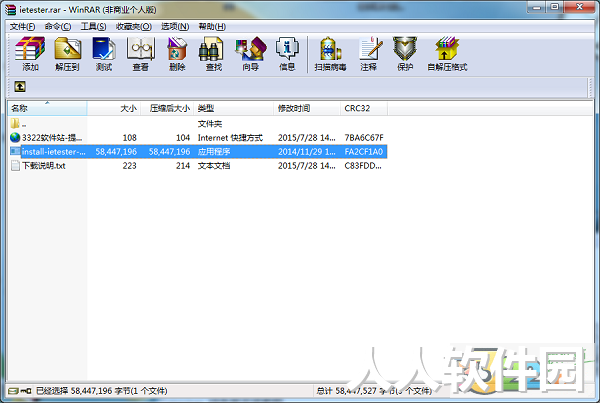Select the 3322软件站 shortcut file name
Viewport: 600px width, 403px height.
point(52,137)
